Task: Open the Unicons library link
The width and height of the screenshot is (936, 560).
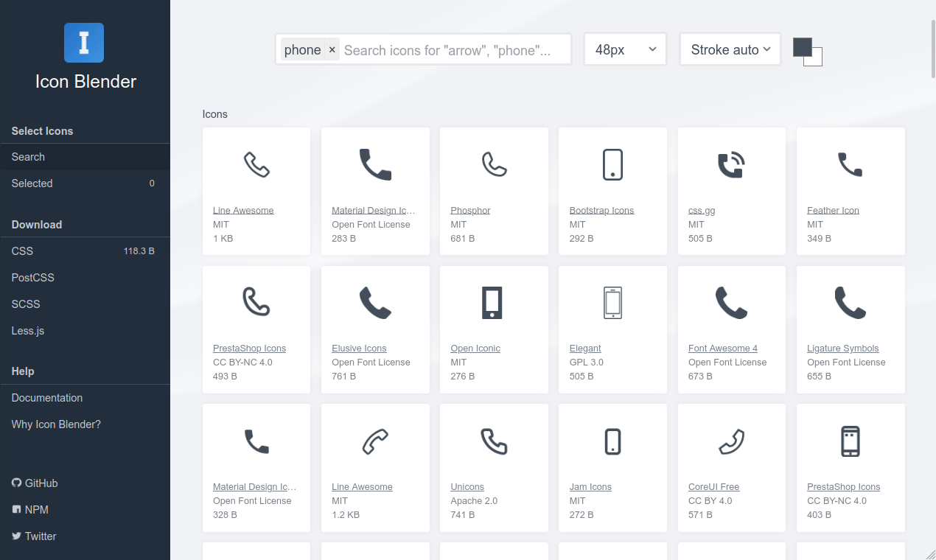Action: 467,487
